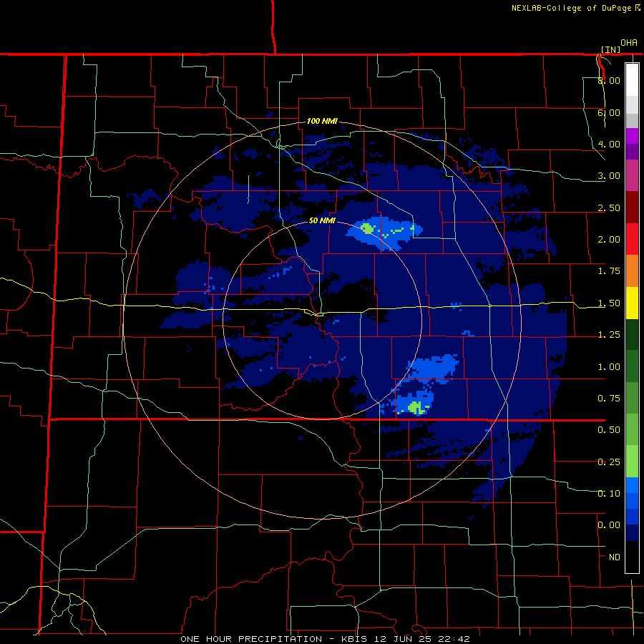This screenshot has height=644, width=644.
Task: Click the 1.25 legend value
Action: tap(609, 335)
